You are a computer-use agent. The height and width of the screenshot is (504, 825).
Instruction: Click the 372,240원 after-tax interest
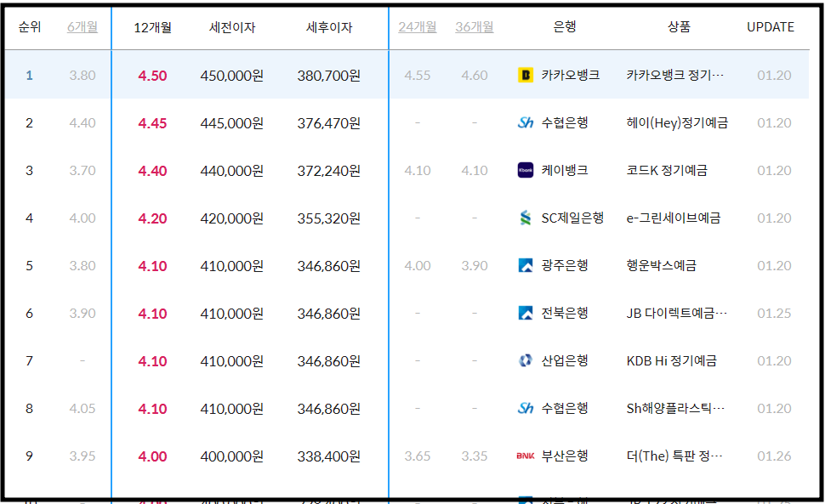coord(329,171)
